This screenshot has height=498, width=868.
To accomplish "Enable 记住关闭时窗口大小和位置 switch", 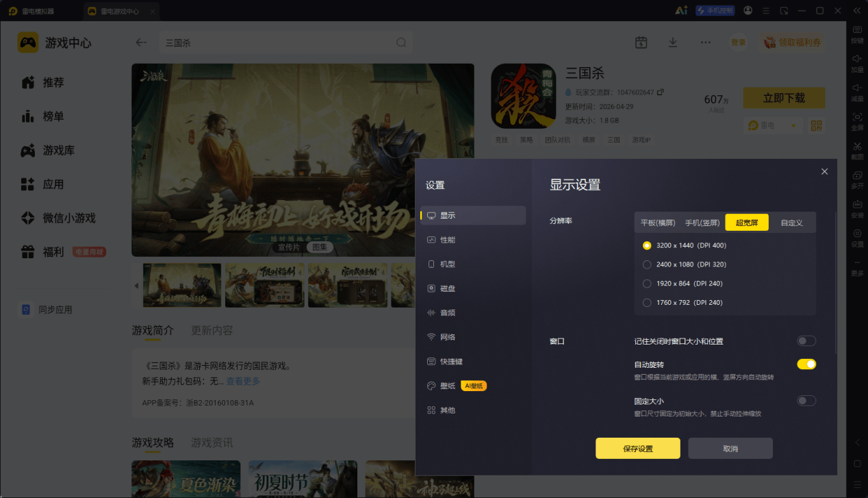I will 806,341.
